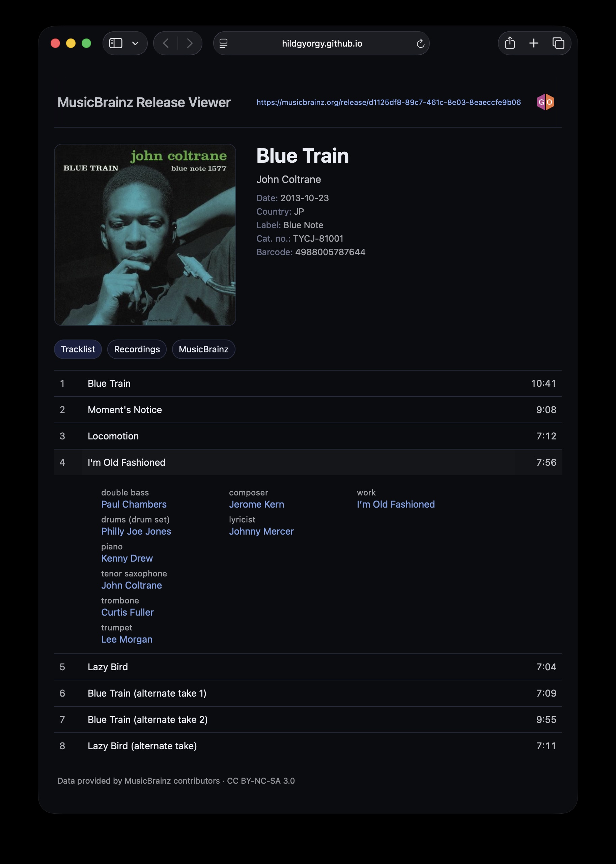Screen dimensions: 616x864
Task: Click the Safari sidebar toggle icon
Action: point(116,43)
